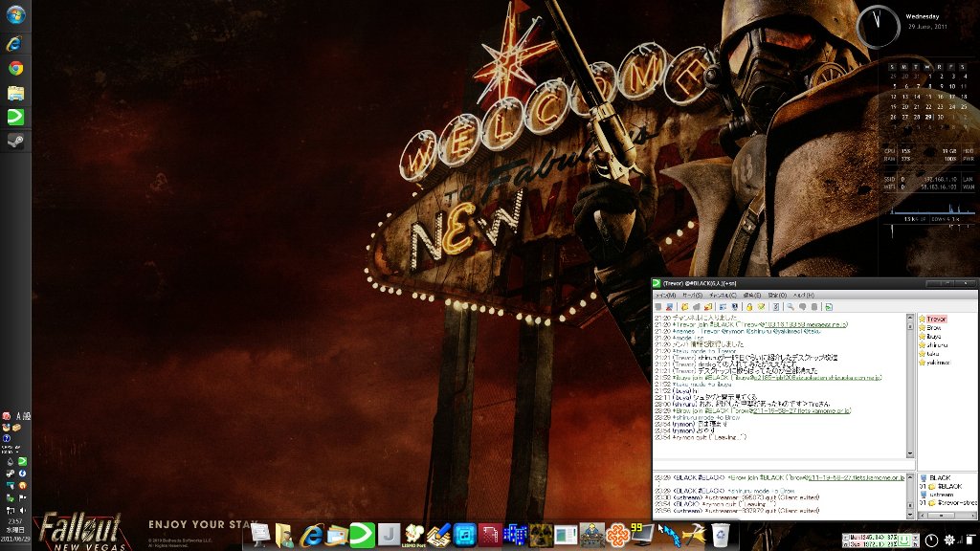980x551 pixels.
Task: Open the dark red document dock icon
Action: click(x=489, y=536)
